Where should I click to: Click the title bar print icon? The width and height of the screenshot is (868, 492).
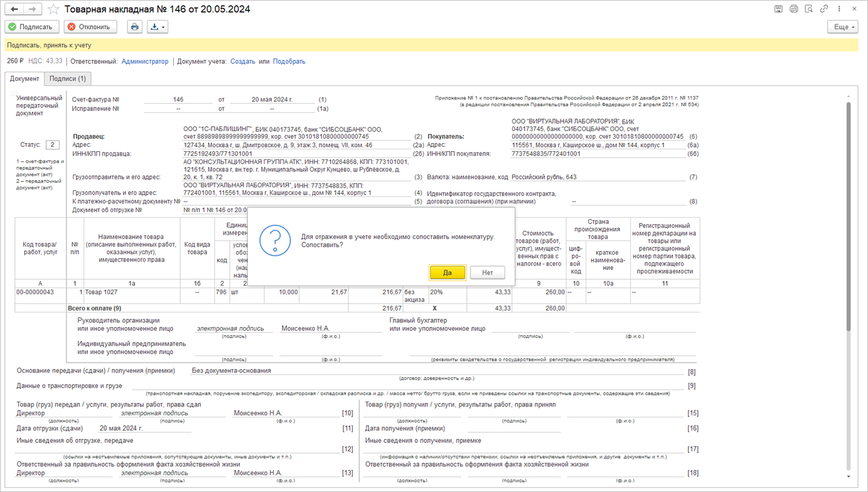pos(793,9)
